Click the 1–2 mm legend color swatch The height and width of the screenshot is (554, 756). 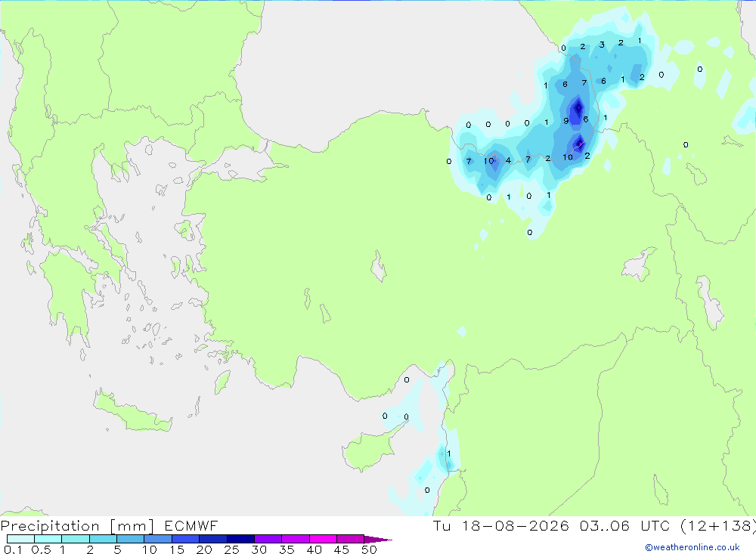[x=76, y=539]
